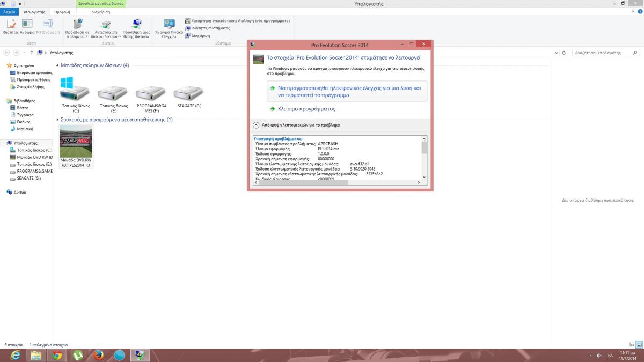Screen dimensions: 644x362
Task: Click Ιδιότητες συστήματος in ribbon
Action: coord(207,28)
